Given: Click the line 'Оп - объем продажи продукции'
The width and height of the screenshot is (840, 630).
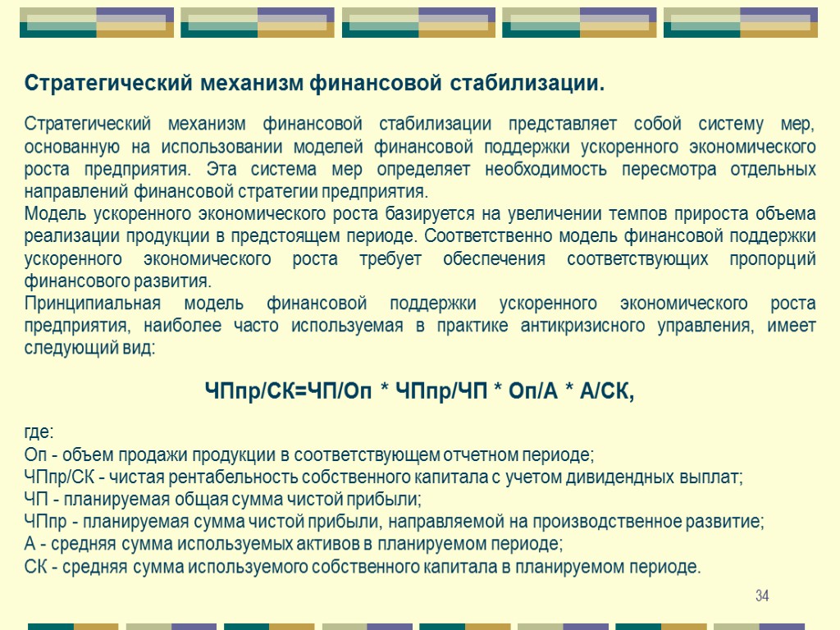Looking at the screenshot, I should (x=309, y=454).
